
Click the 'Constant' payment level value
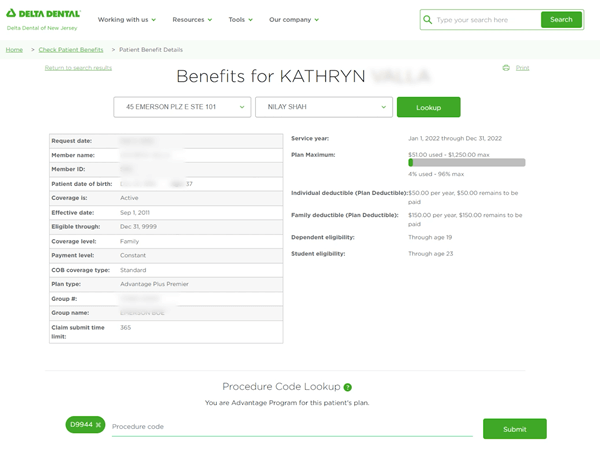(x=133, y=255)
